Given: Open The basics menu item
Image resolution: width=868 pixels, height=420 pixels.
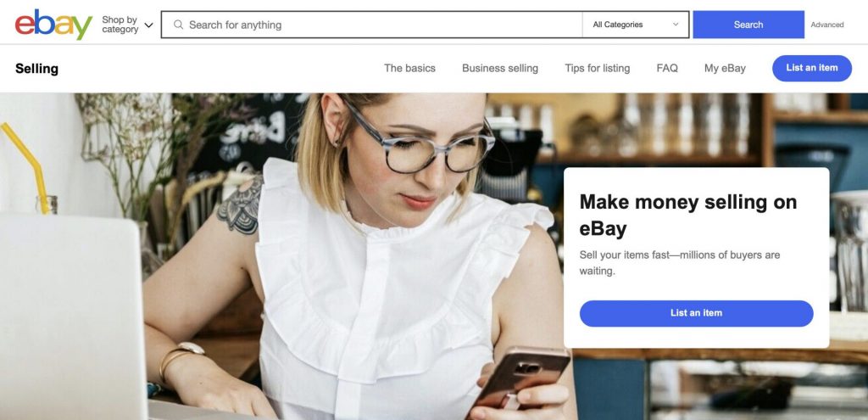Looking at the screenshot, I should [409, 68].
